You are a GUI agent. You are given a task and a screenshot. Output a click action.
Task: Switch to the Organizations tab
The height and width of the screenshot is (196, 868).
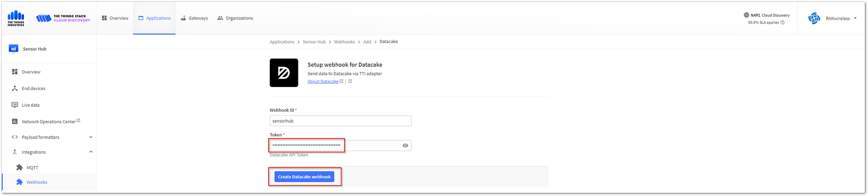[x=235, y=18]
